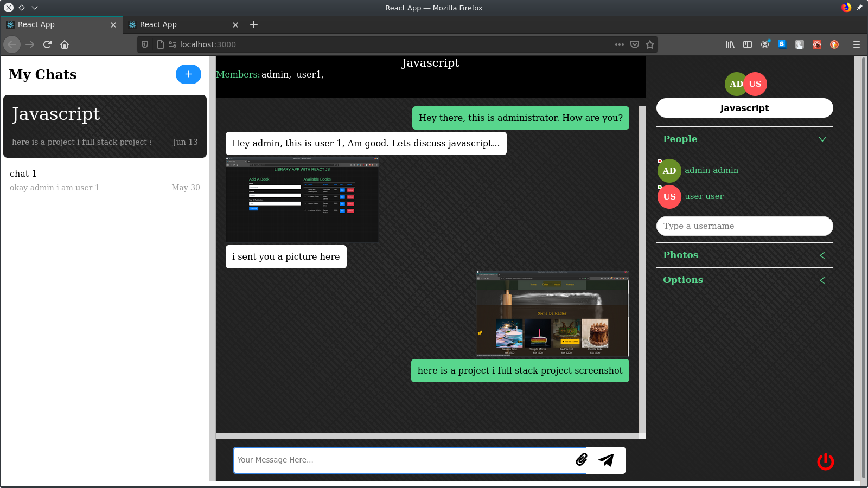Viewport: 868px width, 488px height.
Task: Collapse the People section
Action: point(822,139)
